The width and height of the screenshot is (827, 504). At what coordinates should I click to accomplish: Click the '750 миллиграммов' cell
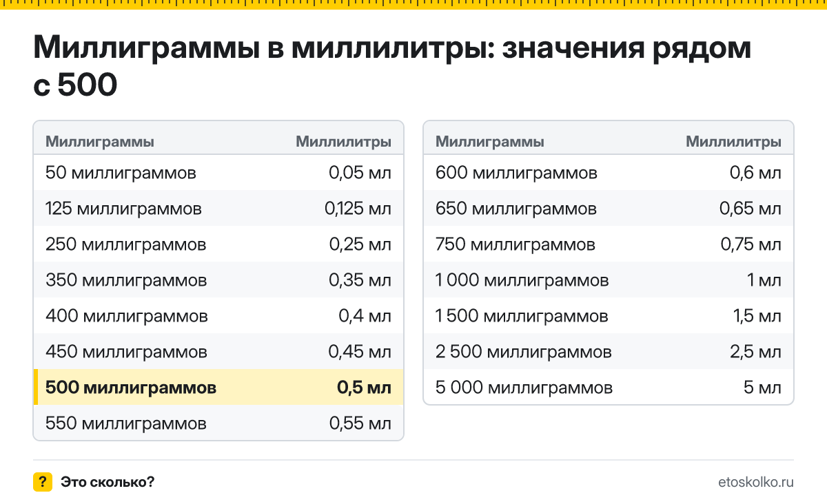[x=515, y=244]
